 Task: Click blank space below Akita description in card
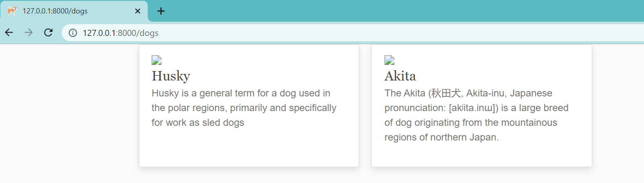tap(482, 155)
